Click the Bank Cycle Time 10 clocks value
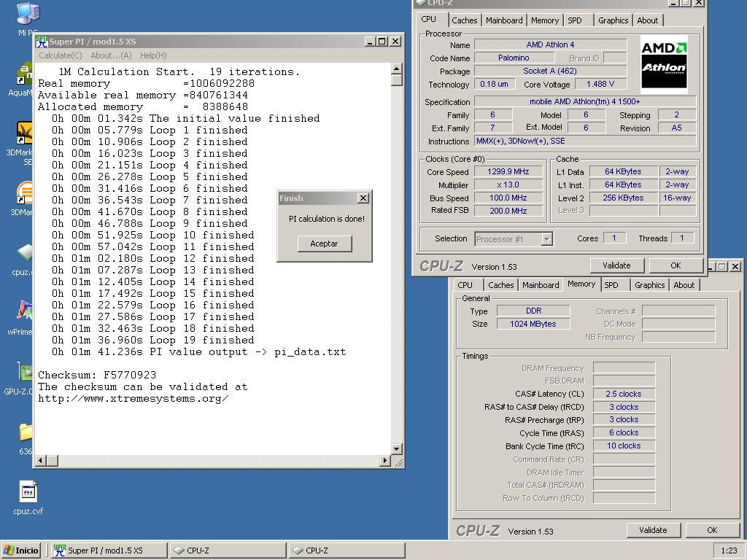The image size is (747, 560). tap(624, 446)
